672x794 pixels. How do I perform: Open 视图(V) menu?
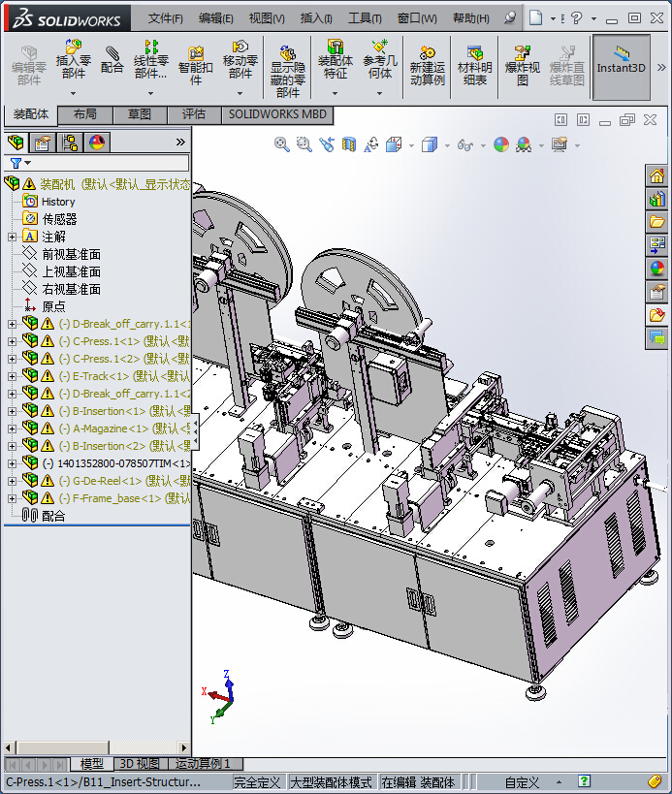pyautogui.click(x=267, y=18)
